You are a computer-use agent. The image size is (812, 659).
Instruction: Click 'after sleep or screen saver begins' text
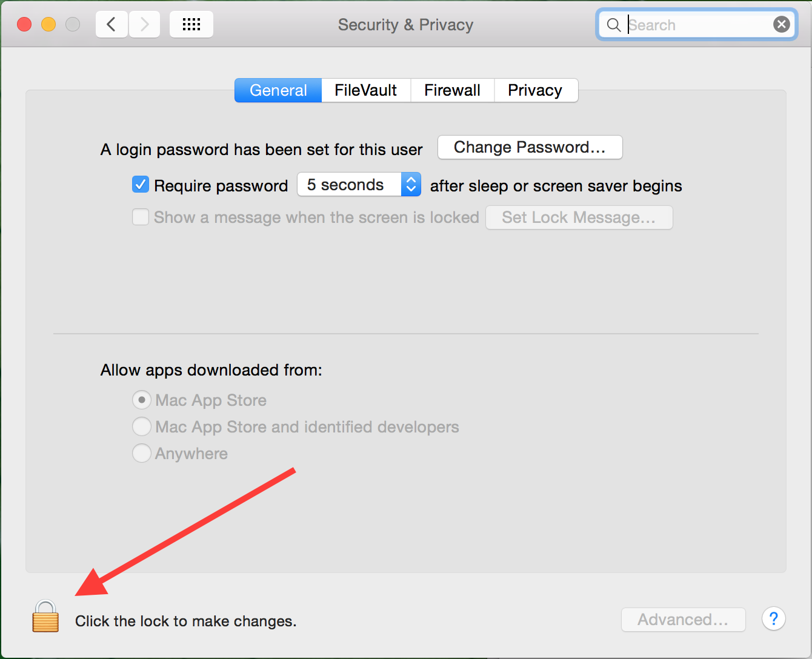coord(556,185)
